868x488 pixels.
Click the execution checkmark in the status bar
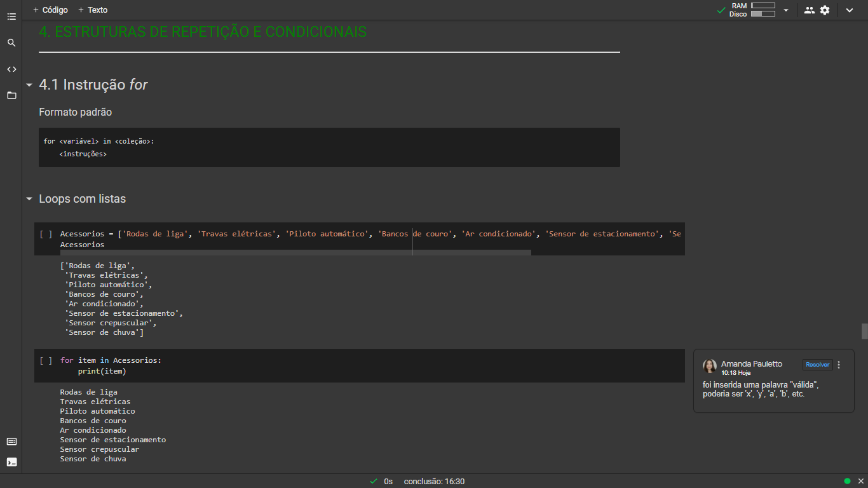[374, 482]
